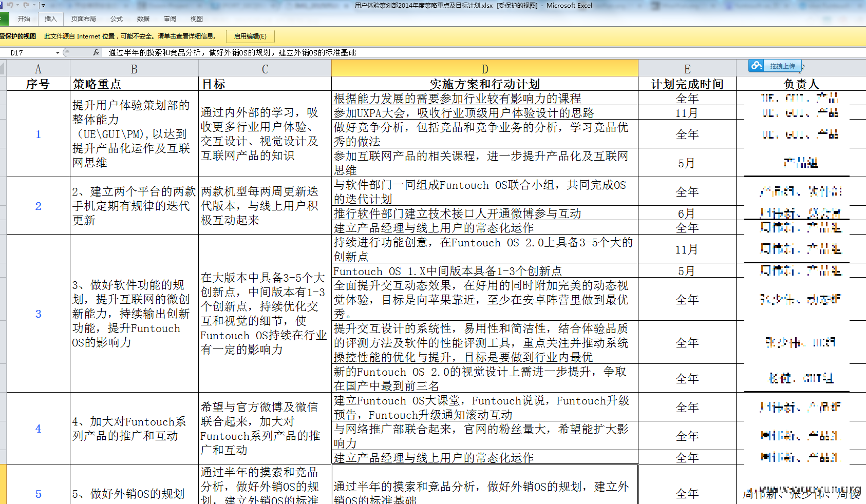
Task: Select the cell with sequence number 2
Action: pos(38,206)
